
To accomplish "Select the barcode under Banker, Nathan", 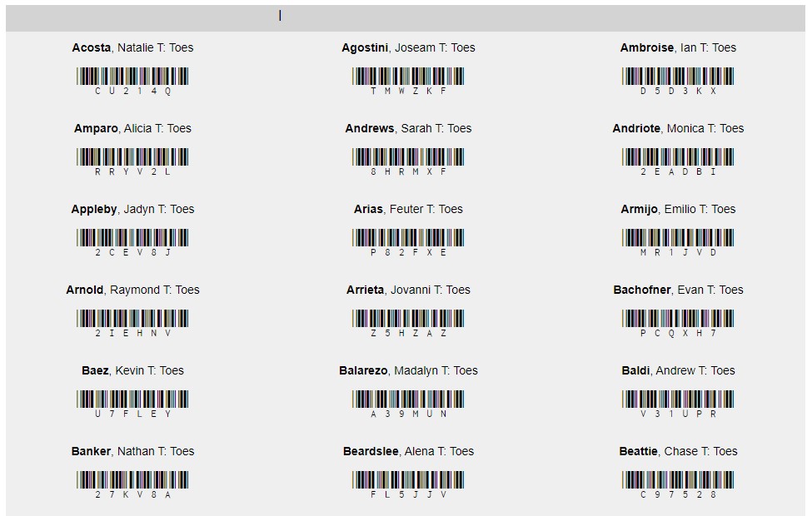I will click(132, 479).
